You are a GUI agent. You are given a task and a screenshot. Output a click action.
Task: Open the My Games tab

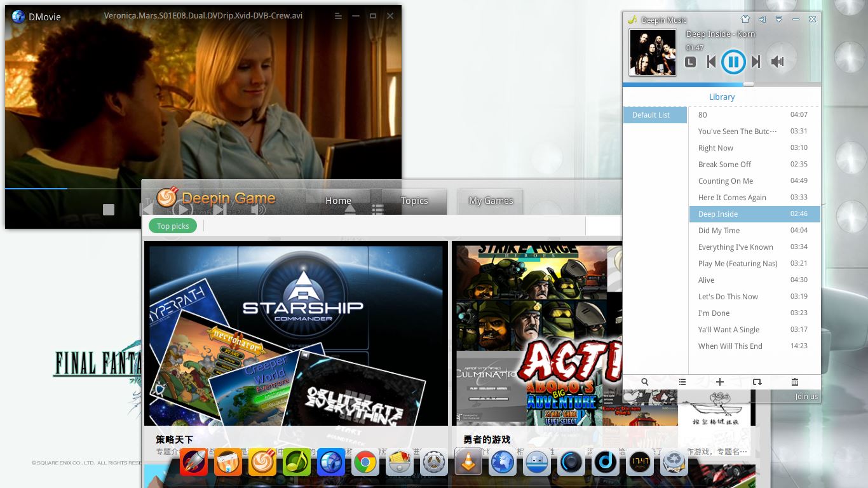tap(491, 201)
